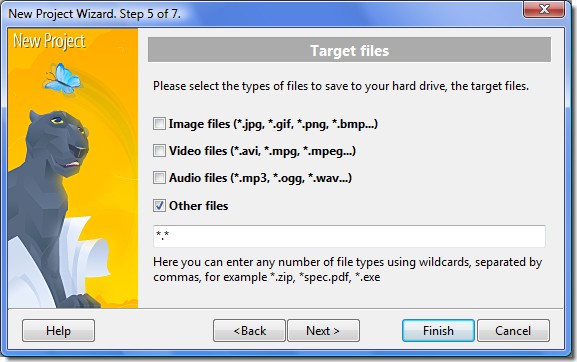This screenshot has height=362, width=577.
Task: Click the blue butterfly graphic
Action: point(63,78)
